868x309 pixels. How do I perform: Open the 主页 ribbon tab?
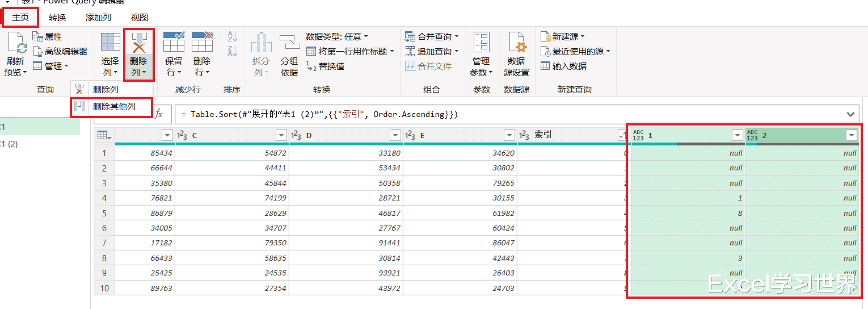click(x=20, y=18)
